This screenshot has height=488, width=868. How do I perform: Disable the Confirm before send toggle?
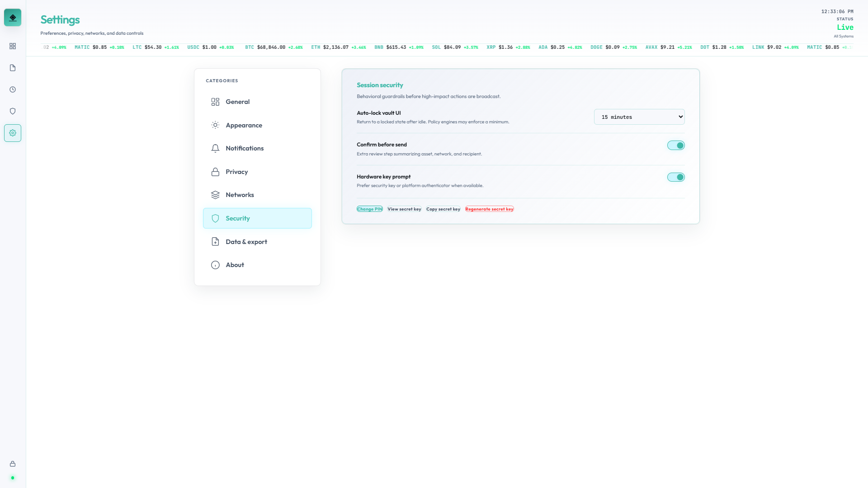pos(676,145)
